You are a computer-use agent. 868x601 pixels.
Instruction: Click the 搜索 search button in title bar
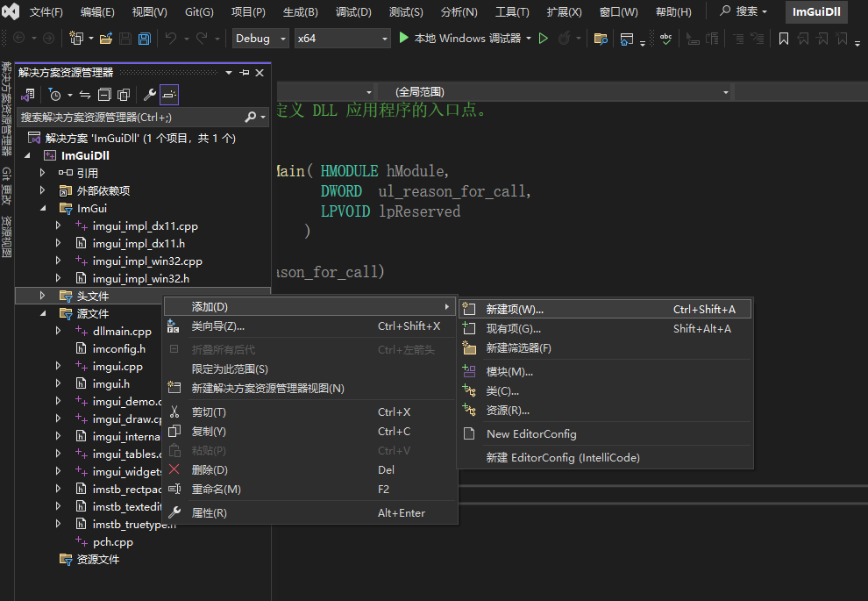[x=743, y=11]
